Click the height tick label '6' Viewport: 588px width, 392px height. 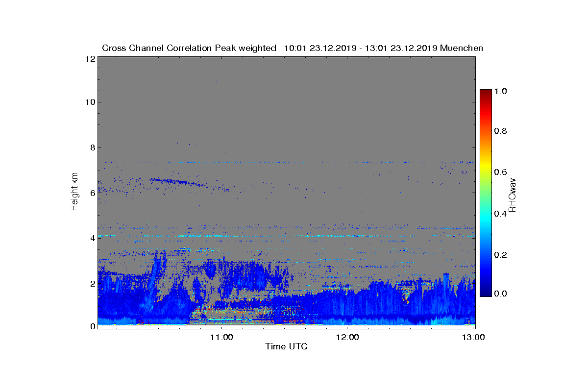click(x=92, y=193)
